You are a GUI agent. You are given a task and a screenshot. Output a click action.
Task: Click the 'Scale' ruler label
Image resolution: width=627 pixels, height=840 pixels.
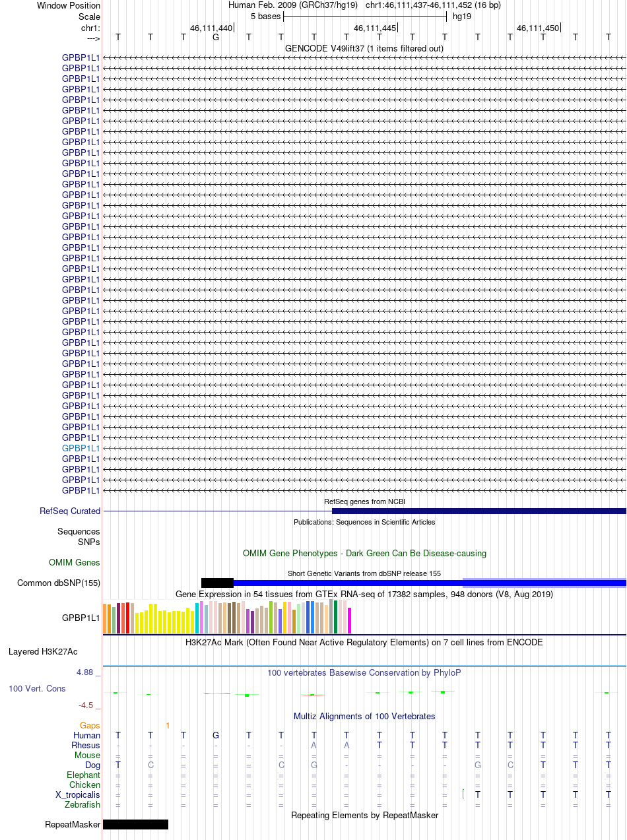pyautogui.click(x=89, y=16)
